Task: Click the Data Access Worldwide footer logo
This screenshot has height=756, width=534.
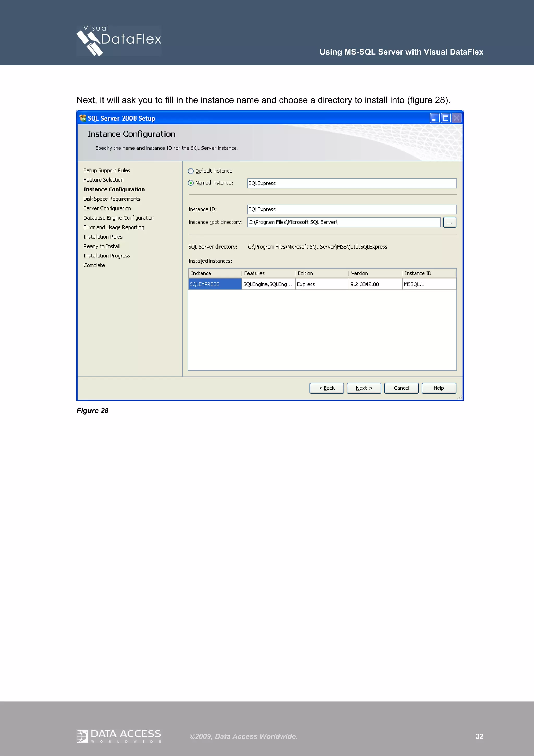Action: tap(119, 736)
